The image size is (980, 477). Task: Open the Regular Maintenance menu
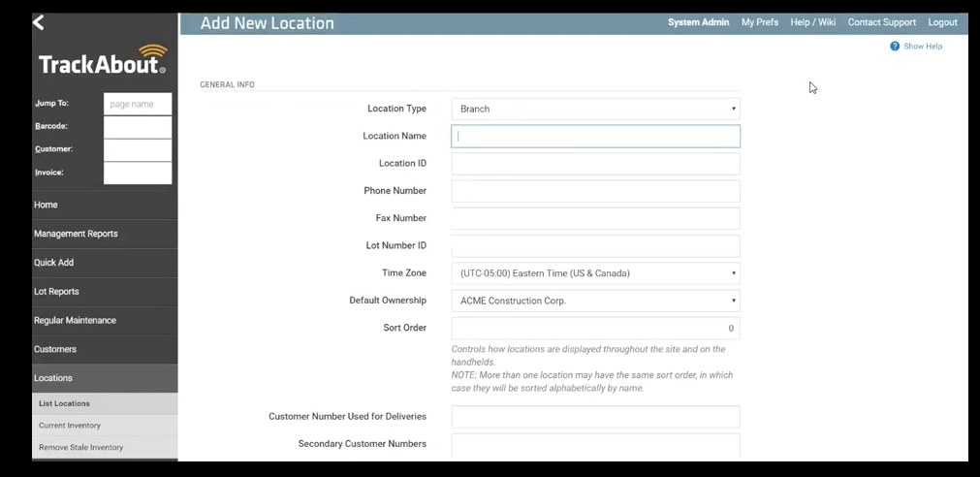tap(105, 320)
